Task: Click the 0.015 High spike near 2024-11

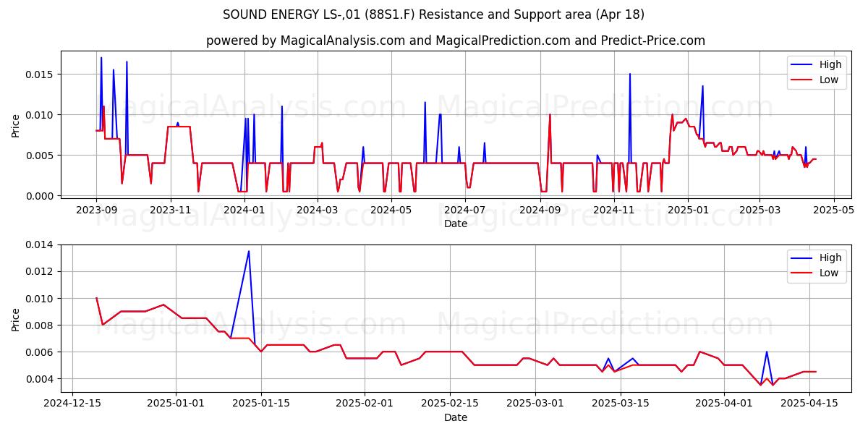Action: [x=630, y=74]
